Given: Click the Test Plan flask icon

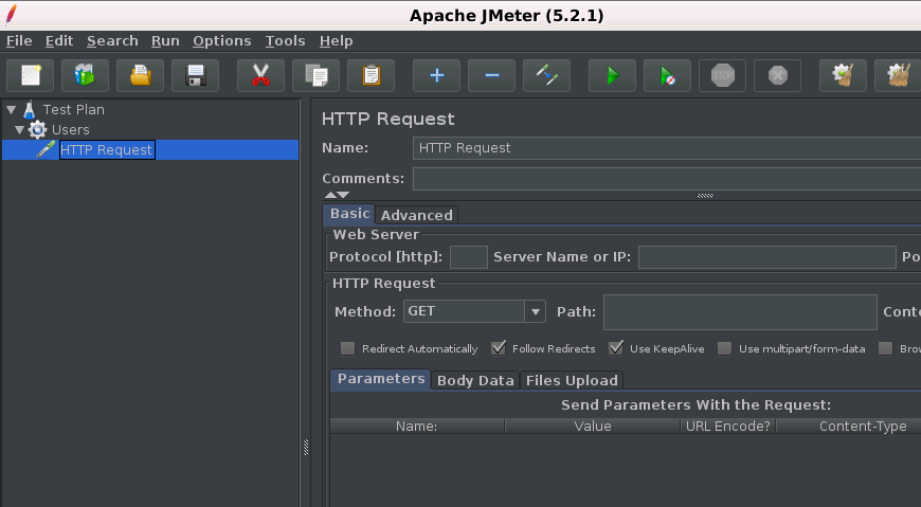Looking at the screenshot, I should point(29,109).
